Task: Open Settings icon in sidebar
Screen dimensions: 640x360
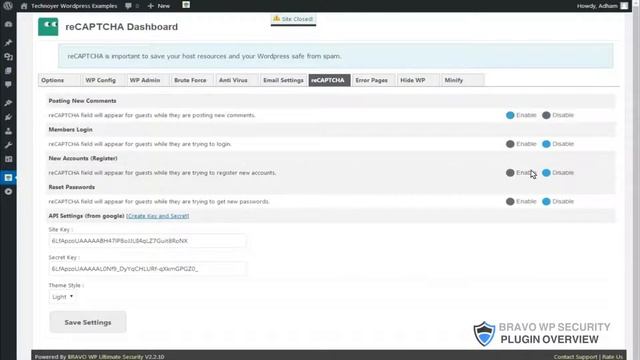Action: pos(8,159)
